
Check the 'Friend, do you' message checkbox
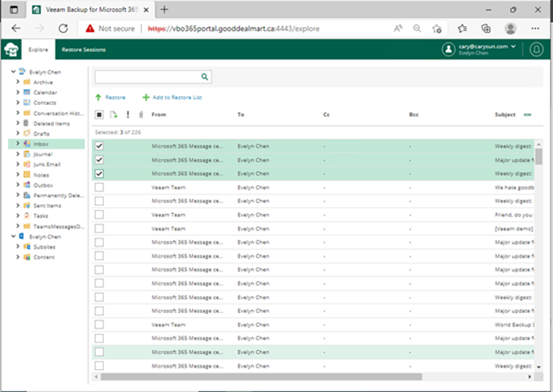(x=99, y=215)
